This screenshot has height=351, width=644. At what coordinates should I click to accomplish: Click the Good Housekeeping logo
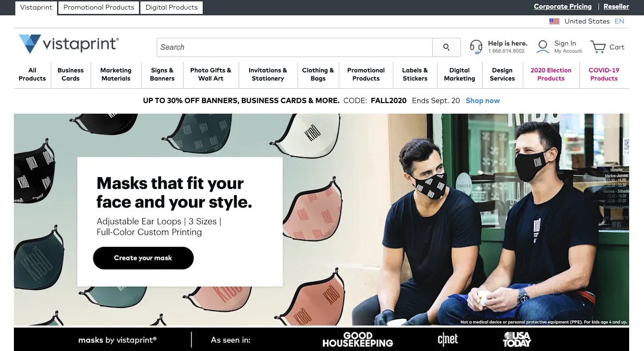(357, 339)
